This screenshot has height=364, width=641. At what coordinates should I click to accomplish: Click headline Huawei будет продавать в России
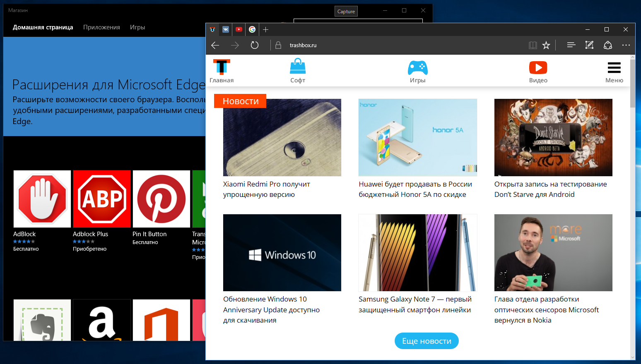415,189
